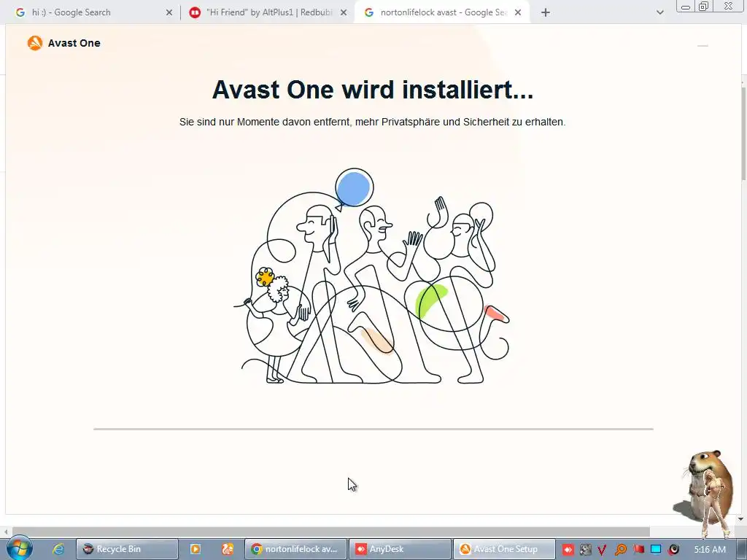Click the 5:16 AM system clock

click(x=710, y=550)
